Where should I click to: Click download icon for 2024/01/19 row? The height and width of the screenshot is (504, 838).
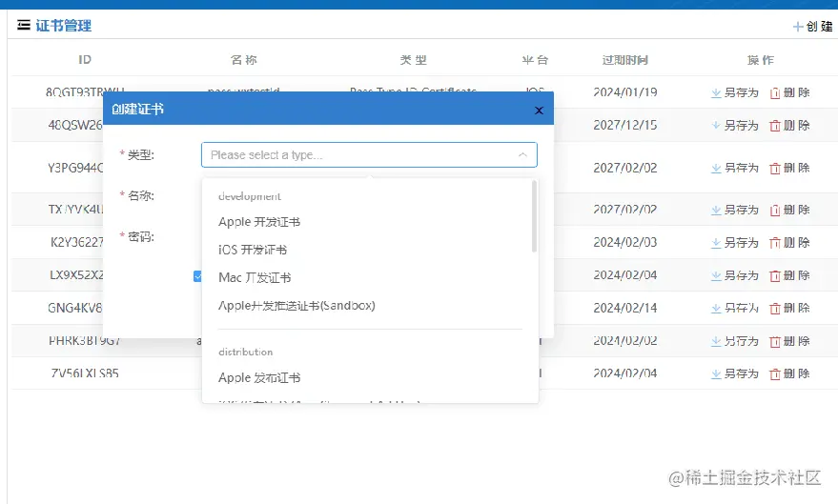(x=716, y=93)
